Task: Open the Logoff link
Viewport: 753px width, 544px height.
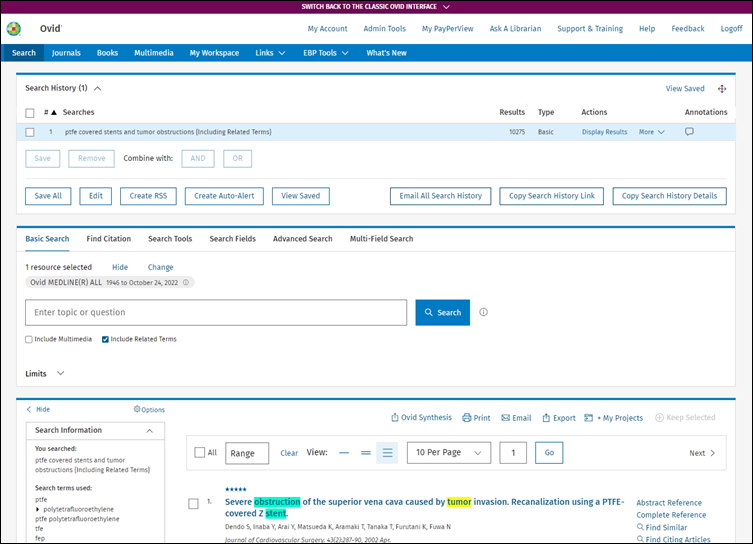Action: click(731, 29)
